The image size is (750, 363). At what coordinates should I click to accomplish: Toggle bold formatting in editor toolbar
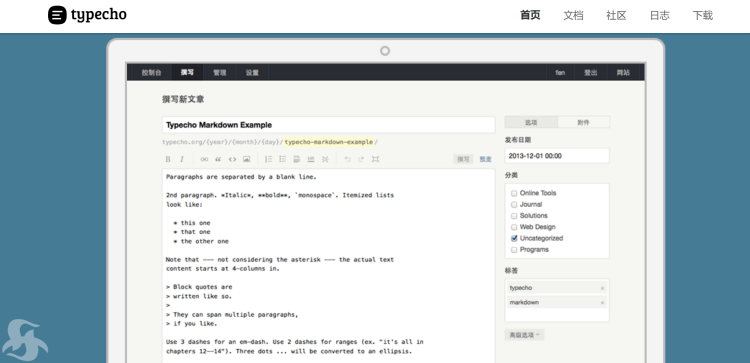point(168,159)
